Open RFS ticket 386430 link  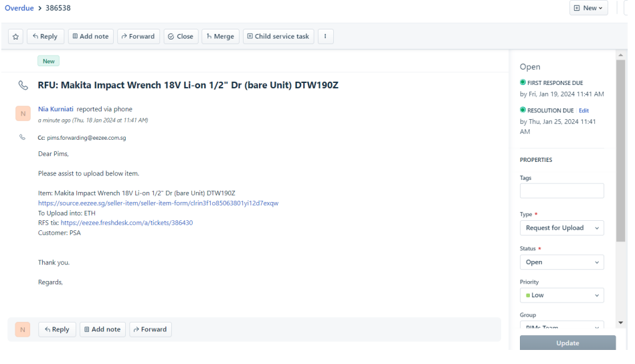[x=126, y=223]
